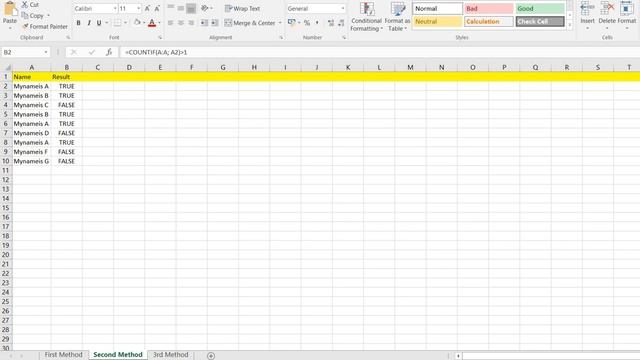Select the column A header

(31, 67)
